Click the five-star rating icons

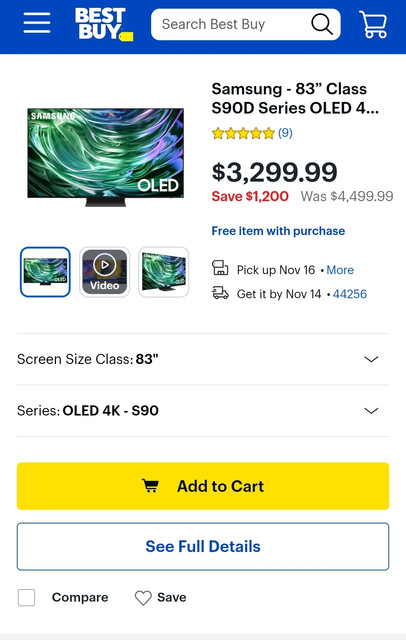[243, 133]
